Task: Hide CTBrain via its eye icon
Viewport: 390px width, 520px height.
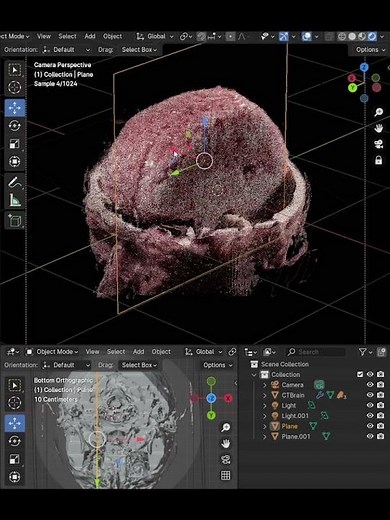Action: pyautogui.click(x=370, y=395)
